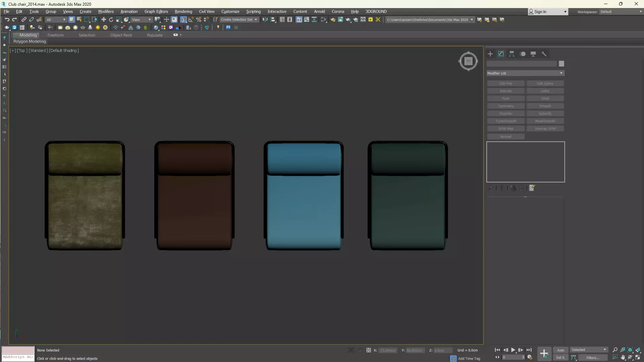Click the Polygon Modeling panel label
Screen dimensions: 644x362
click(x=30, y=41)
